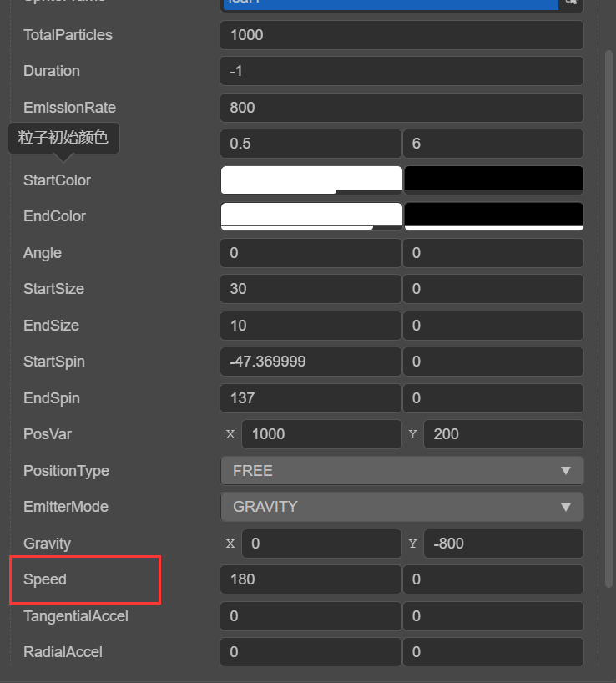Click the EndSize field showing 10
The width and height of the screenshot is (616, 683).
[311, 326]
